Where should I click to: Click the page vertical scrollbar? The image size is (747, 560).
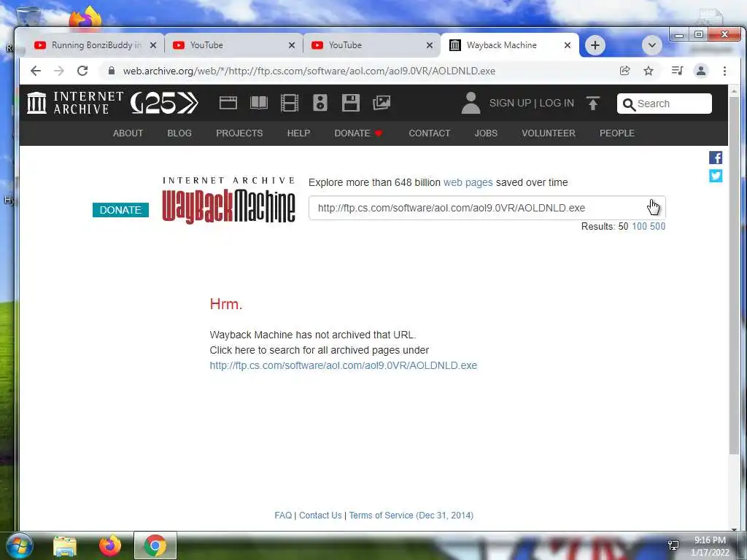pos(734,276)
